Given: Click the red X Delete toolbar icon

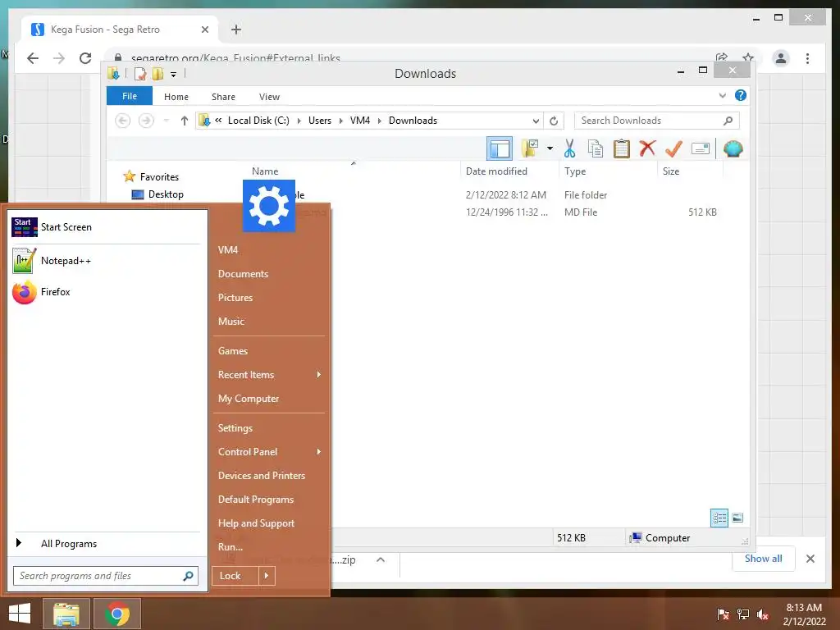Looking at the screenshot, I should (x=648, y=148).
